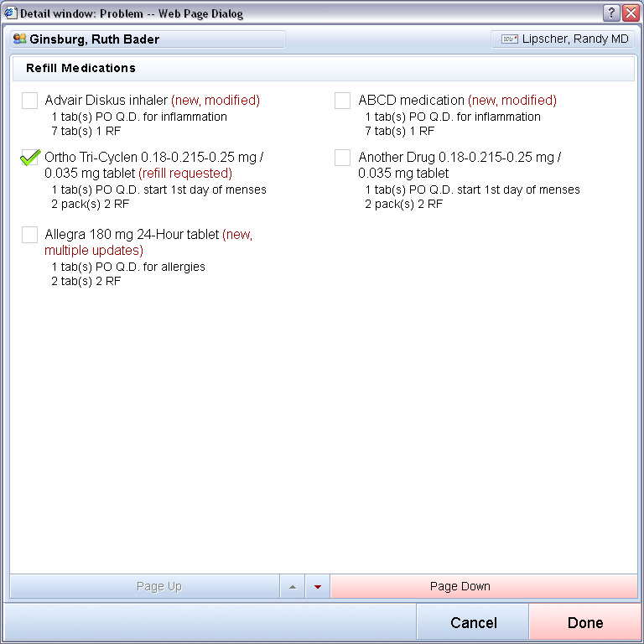Click Advair's '7 tab(s) 1 RF' line
Screen dimensions: 644x644
tap(86, 131)
